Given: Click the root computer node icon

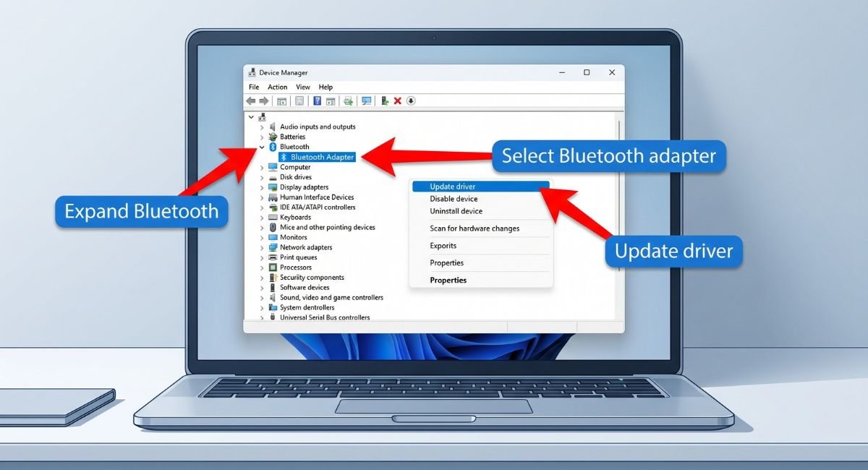Looking at the screenshot, I should 262,116.
